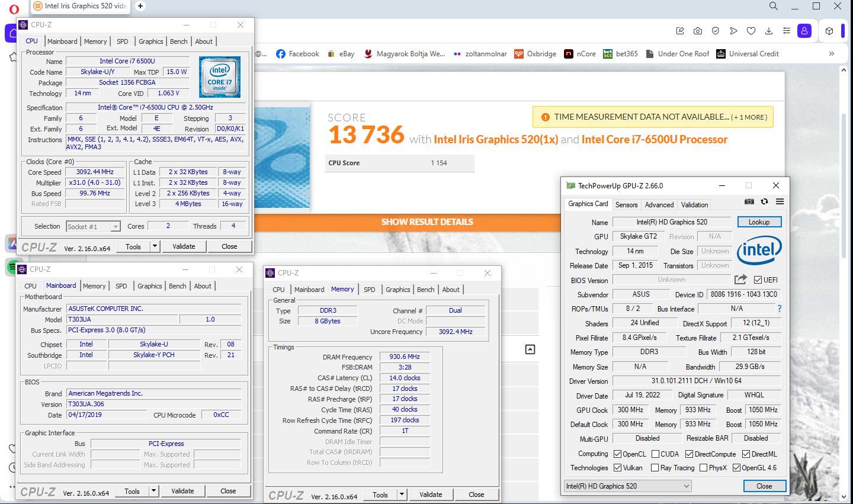Viewport: 853px width, 504px height.
Task: Toggle the DirectML checkbox in GPU-Z
Action: click(x=745, y=454)
